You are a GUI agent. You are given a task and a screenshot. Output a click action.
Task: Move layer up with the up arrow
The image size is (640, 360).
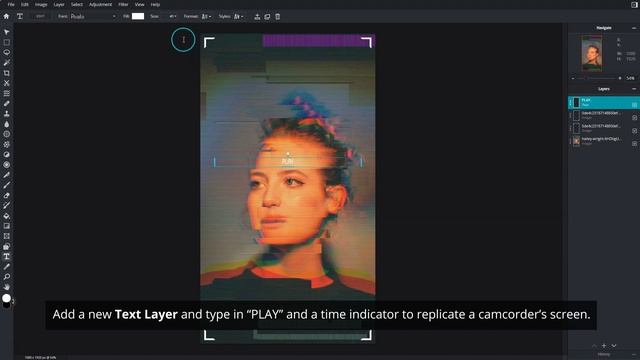pos(594,346)
